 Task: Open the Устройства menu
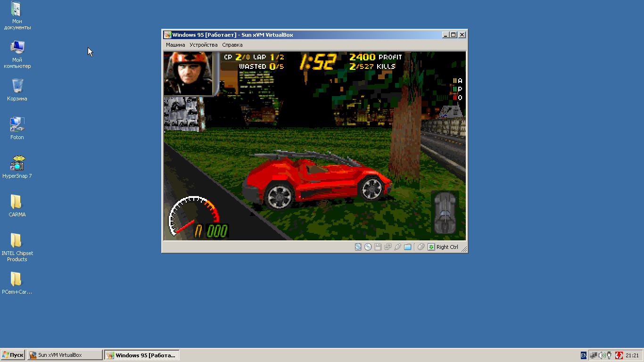coord(204,45)
